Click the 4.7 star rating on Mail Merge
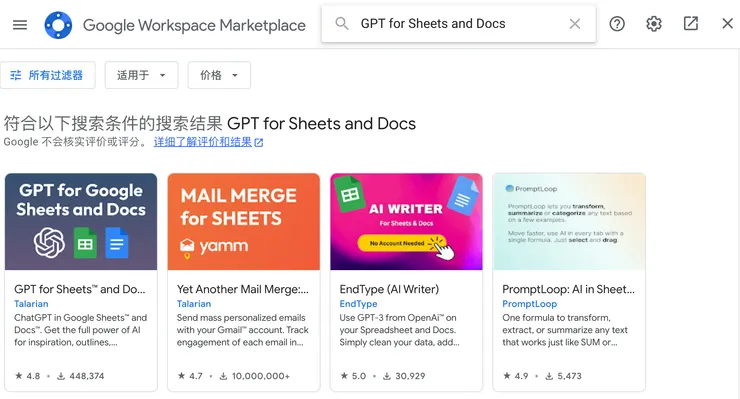Screen dimensions: 740x399 coord(190,376)
